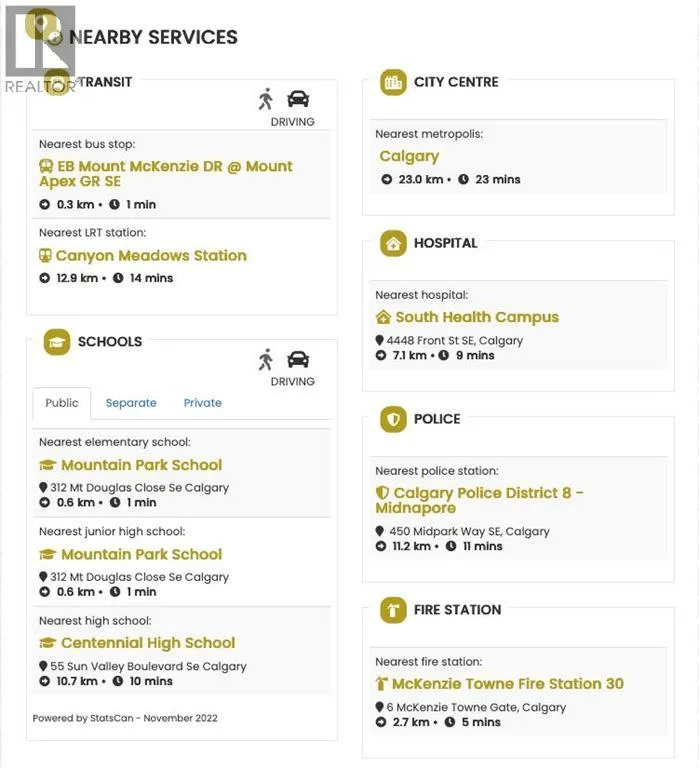Open McKenzie Towne Fire Station 30 link

tap(507, 684)
